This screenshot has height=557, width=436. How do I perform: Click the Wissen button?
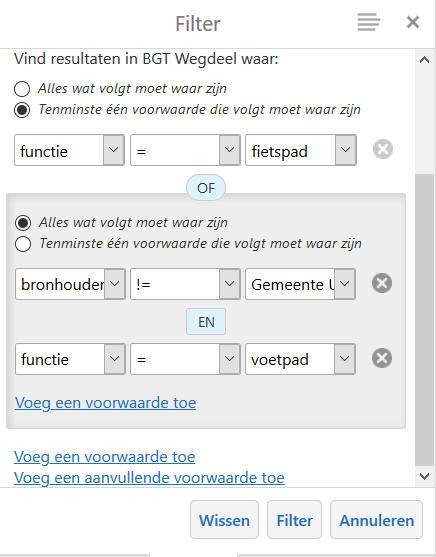(224, 520)
